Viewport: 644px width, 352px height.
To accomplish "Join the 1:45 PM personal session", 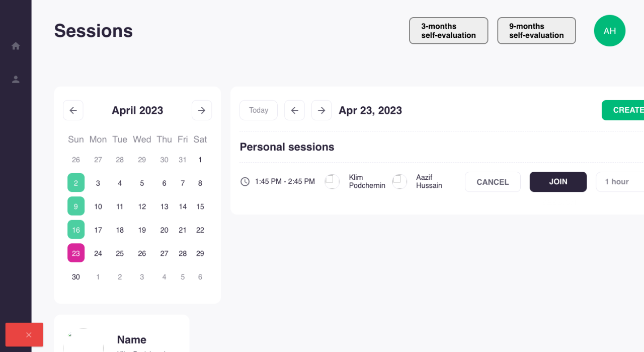I will [x=558, y=182].
